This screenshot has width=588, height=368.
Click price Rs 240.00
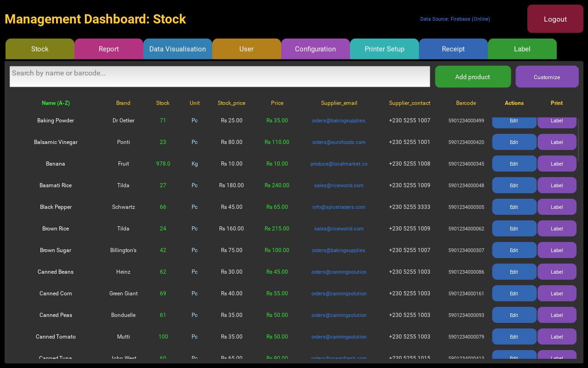coord(277,185)
